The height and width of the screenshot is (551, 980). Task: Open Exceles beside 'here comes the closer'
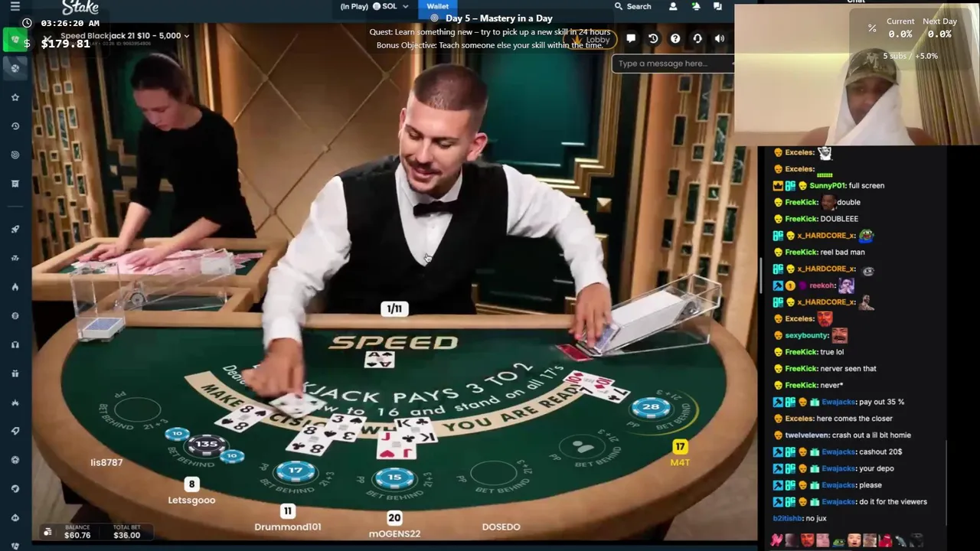(x=800, y=419)
